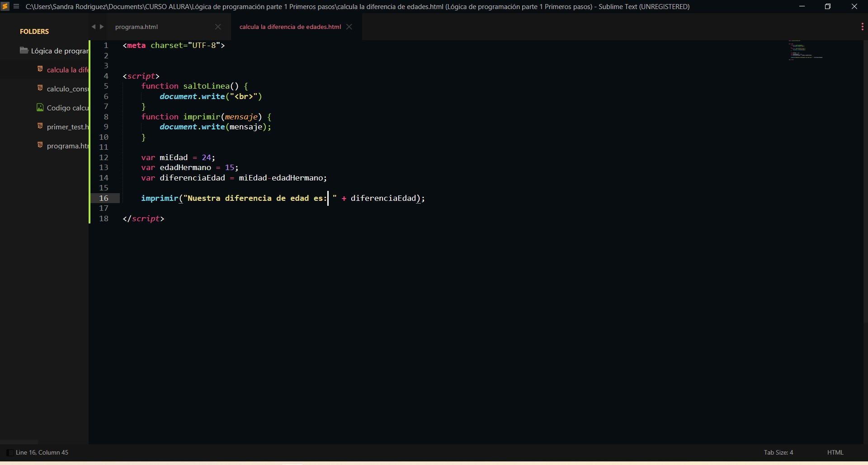Image resolution: width=868 pixels, height=465 pixels.
Task: Open the hamburger menu in the title bar
Action: coord(17,6)
